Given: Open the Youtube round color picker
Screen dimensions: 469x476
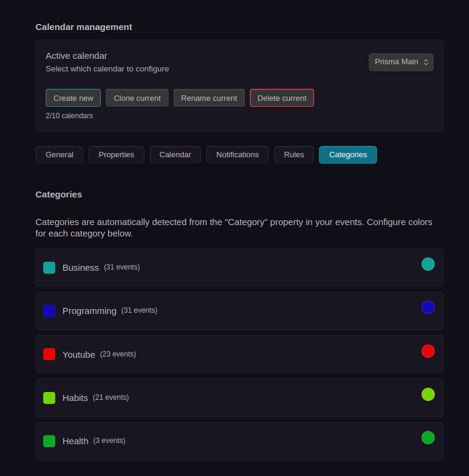Looking at the screenshot, I should pyautogui.click(x=428, y=351).
